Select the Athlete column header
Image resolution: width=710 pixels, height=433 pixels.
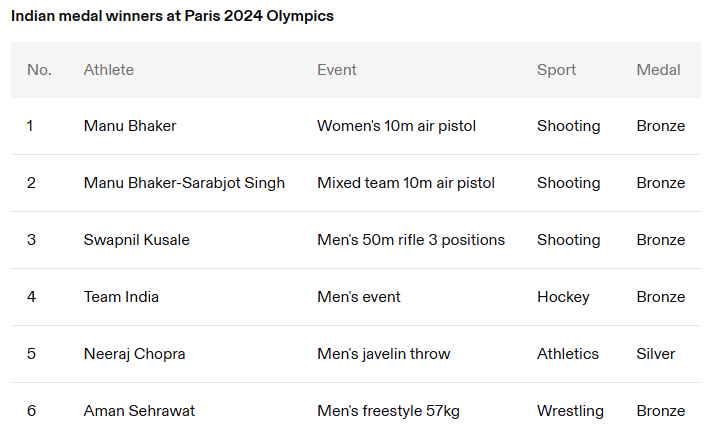click(109, 70)
